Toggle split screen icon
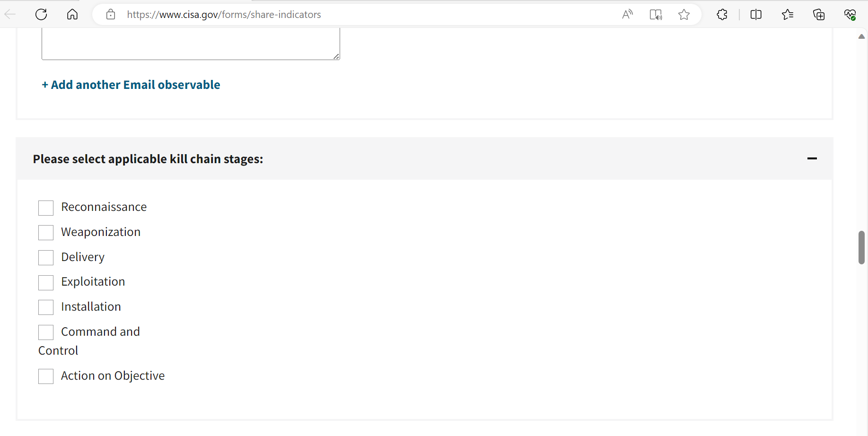 coord(756,15)
